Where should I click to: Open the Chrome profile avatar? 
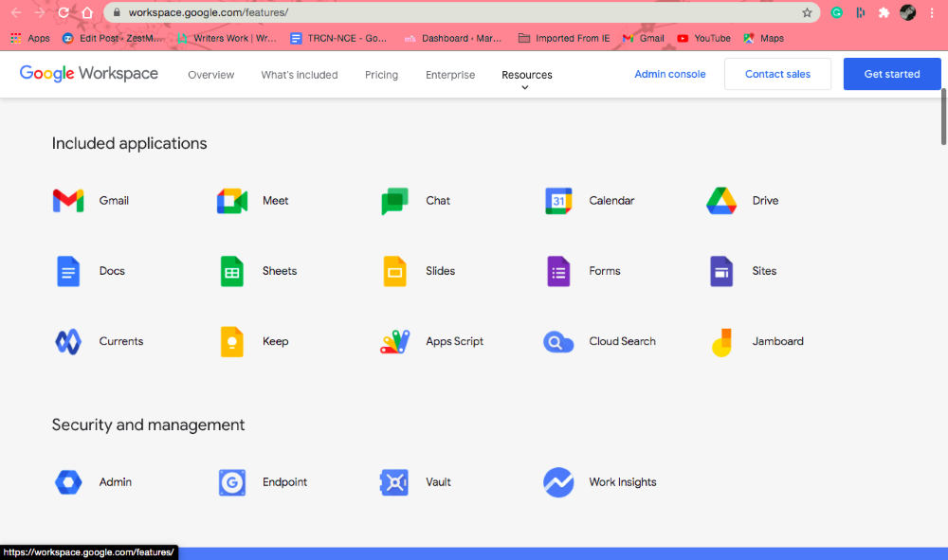[907, 12]
